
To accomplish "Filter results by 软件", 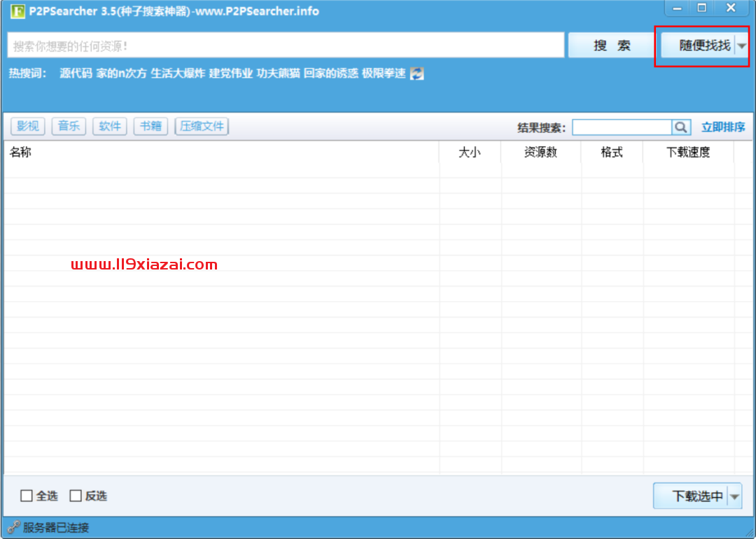I will click(x=110, y=126).
